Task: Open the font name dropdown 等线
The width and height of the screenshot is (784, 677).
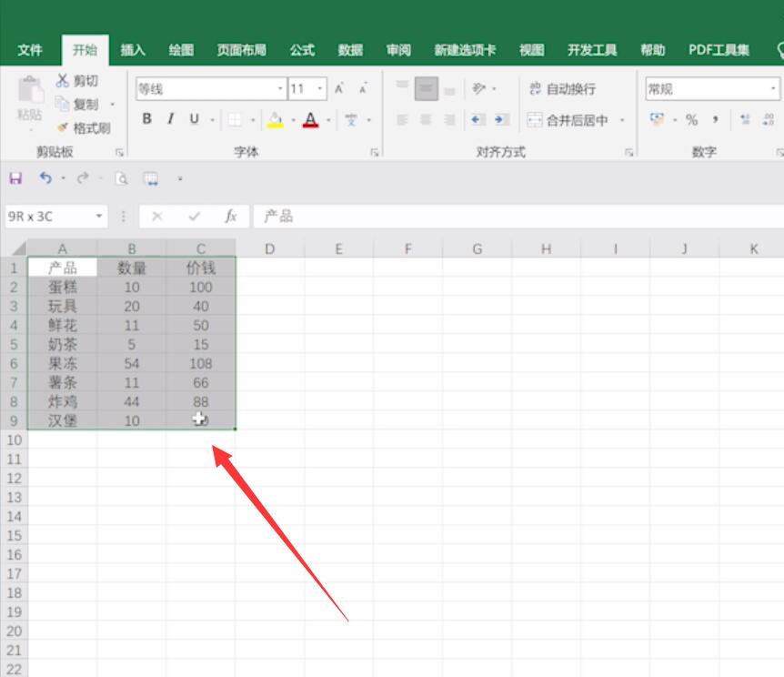Action: [280, 89]
